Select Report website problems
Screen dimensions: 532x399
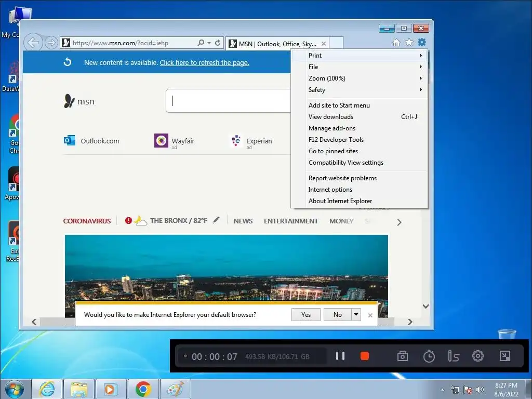[x=360, y=178]
